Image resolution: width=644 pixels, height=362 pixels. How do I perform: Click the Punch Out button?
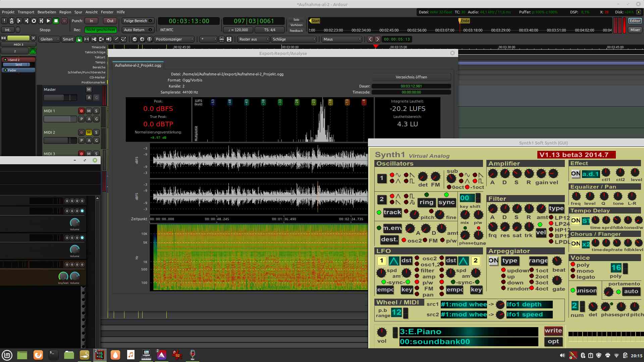110,21
